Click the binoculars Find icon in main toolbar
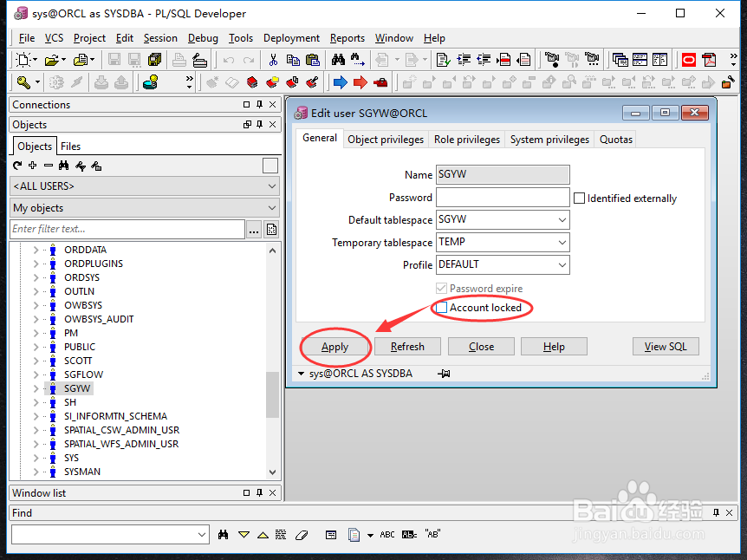747x560 pixels. pyautogui.click(x=338, y=60)
